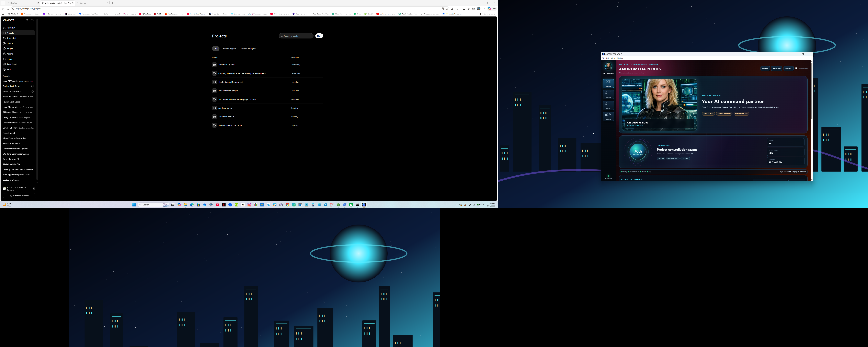
Task: Click the Sync button in Andromeda Nexus
Action: click(788, 68)
